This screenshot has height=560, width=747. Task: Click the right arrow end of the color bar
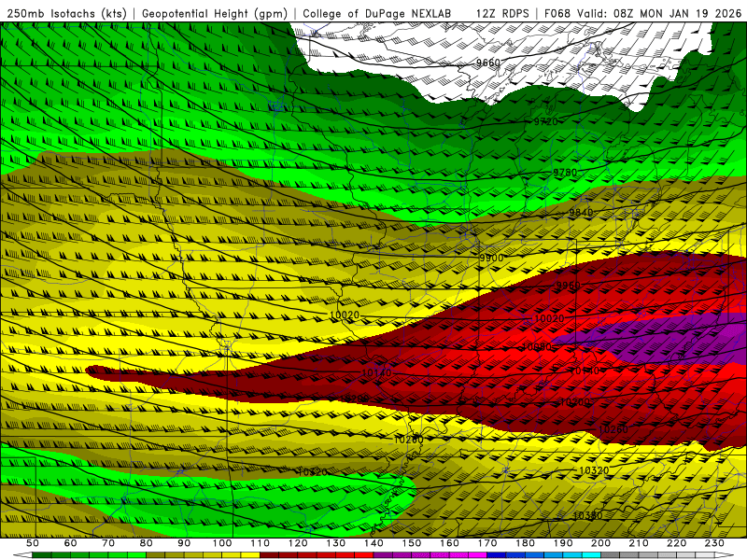[725, 555]
